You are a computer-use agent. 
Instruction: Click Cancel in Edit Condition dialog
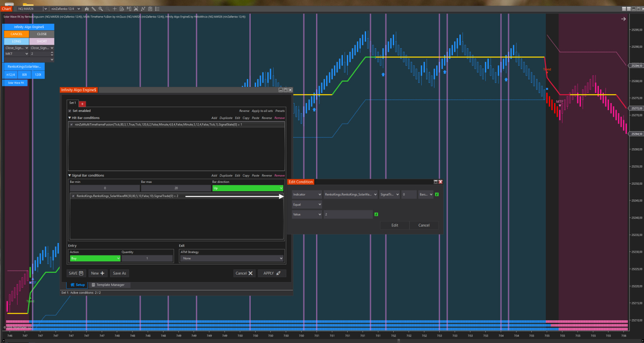coord(424,225)
